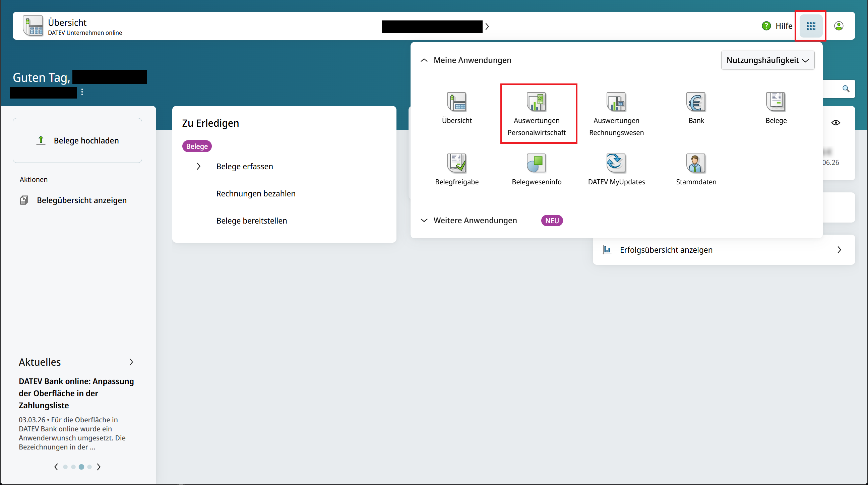868x485 pixels.
Task: Click chevron next to redacted company name
Action: pos(487,26)
